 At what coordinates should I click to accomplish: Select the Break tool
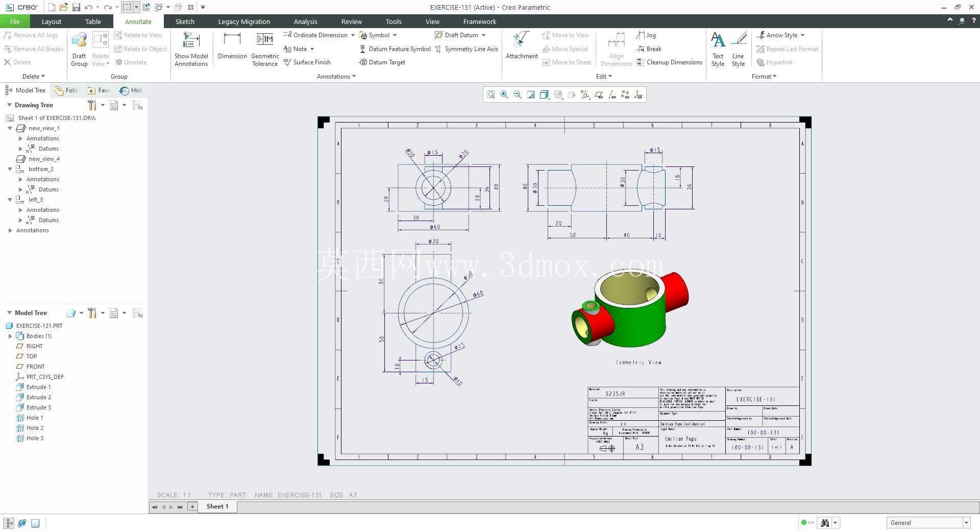tap(649, 49)
